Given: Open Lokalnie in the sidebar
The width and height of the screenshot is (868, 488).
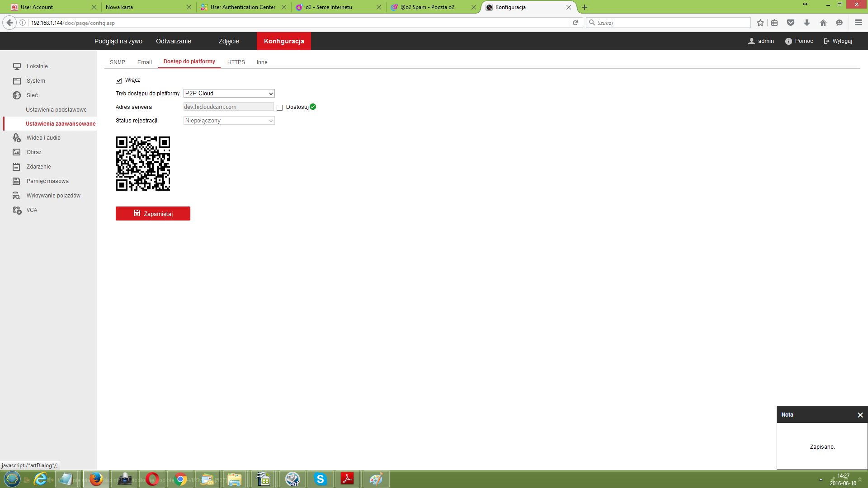Looking at the screenshot, I should coord(37,66).
